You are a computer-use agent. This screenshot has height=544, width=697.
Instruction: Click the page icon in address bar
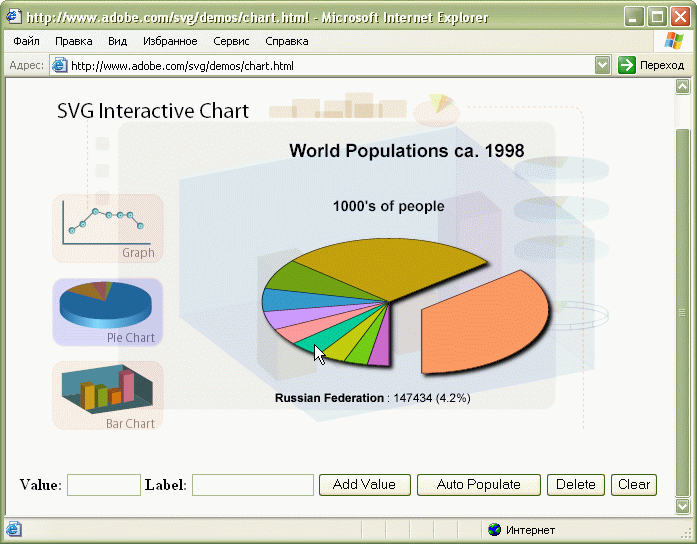(60, 66)
